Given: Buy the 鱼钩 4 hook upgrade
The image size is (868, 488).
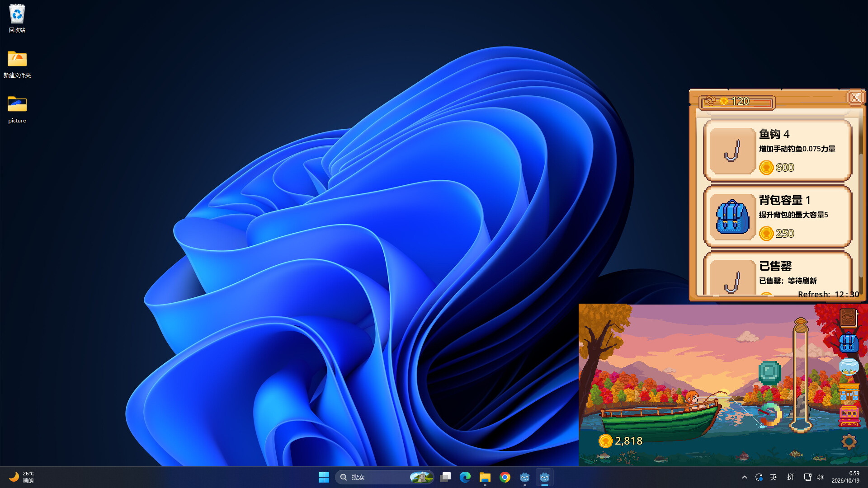Looking at the screenshot, I should pyautogui.click(x=778, y=150).
